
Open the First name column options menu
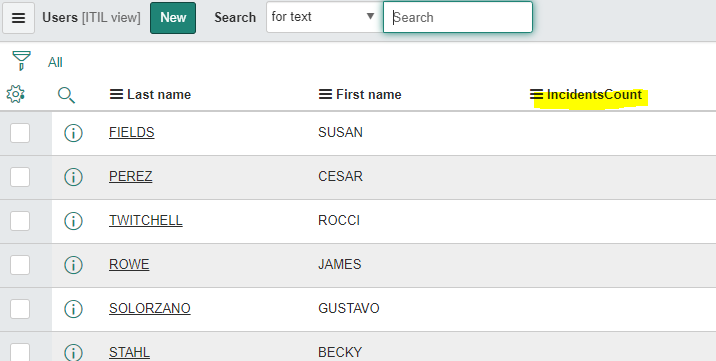(x=325, y=94)
